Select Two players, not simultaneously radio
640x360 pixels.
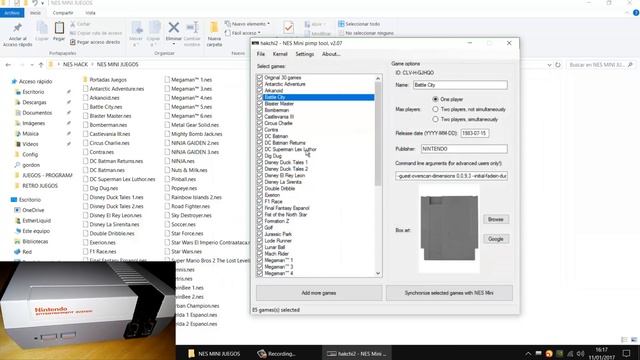pos(435,109)
